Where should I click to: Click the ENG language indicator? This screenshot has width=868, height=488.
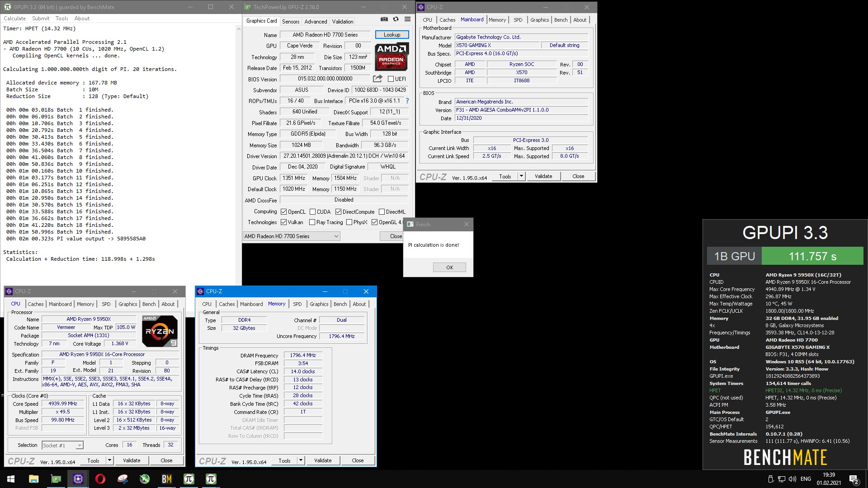(806, 479)
